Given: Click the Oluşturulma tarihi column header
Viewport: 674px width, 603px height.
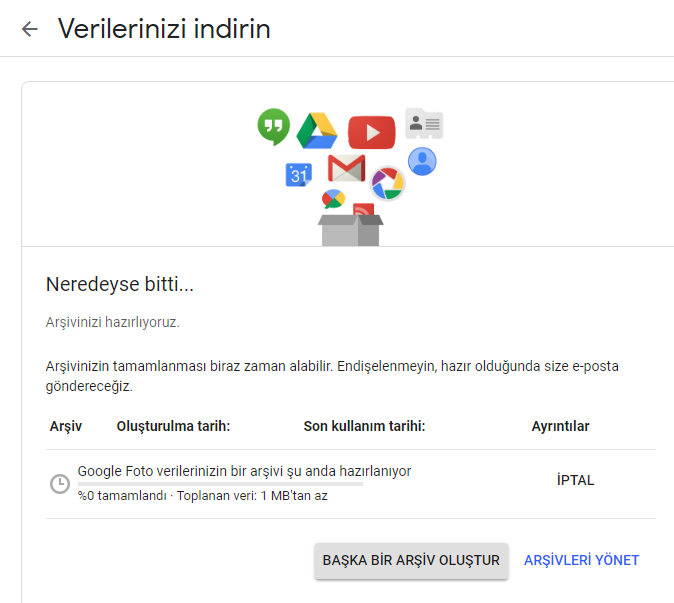Looking at the screenshot, I should point(174,426).
